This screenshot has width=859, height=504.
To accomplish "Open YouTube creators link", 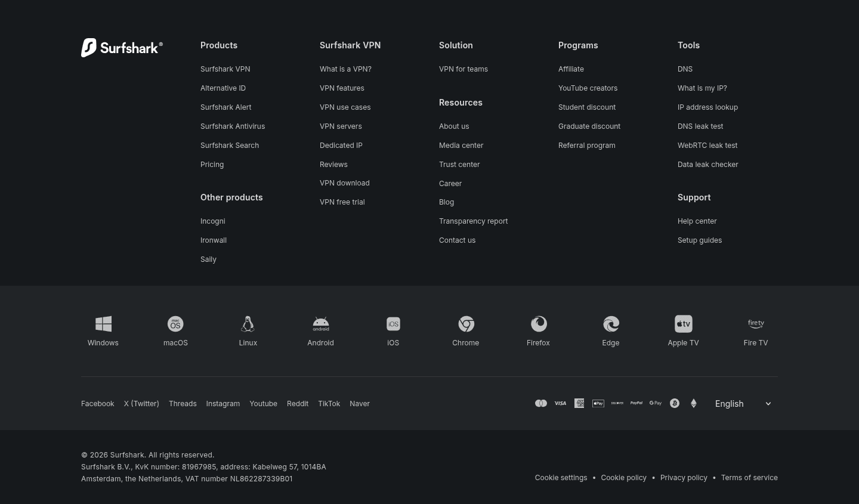I will (588, 88).
